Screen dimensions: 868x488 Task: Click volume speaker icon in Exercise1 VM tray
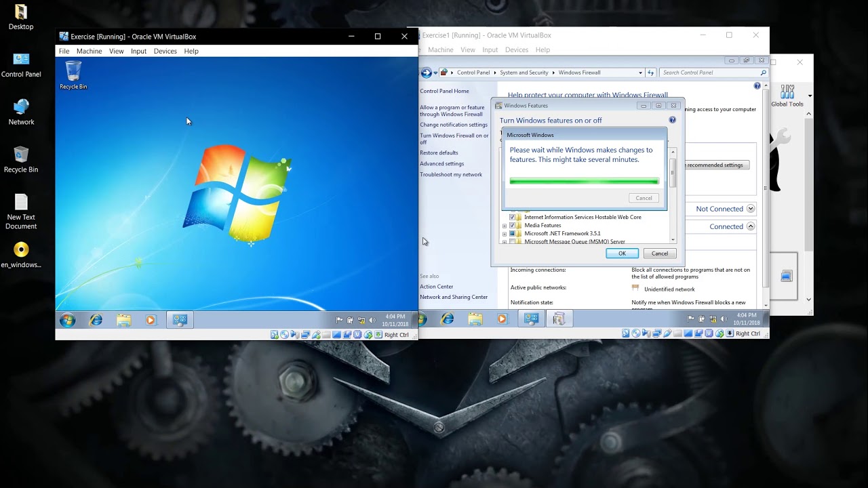pos(724,319)
